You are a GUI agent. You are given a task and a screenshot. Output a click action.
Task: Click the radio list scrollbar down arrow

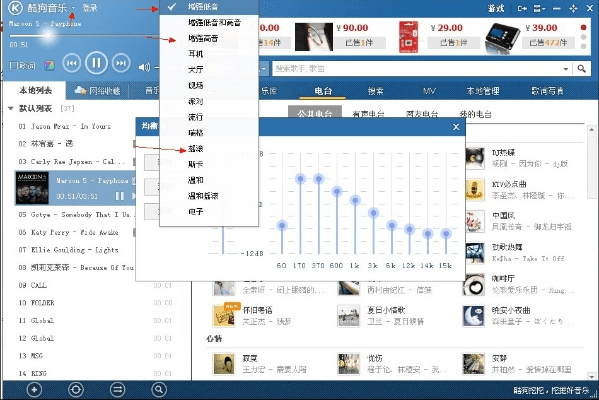[x=592, y=376]
